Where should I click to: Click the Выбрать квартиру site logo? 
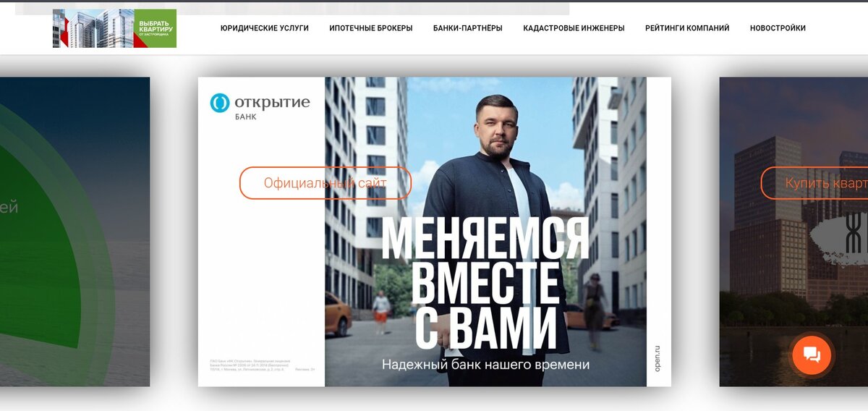(114, 28)
